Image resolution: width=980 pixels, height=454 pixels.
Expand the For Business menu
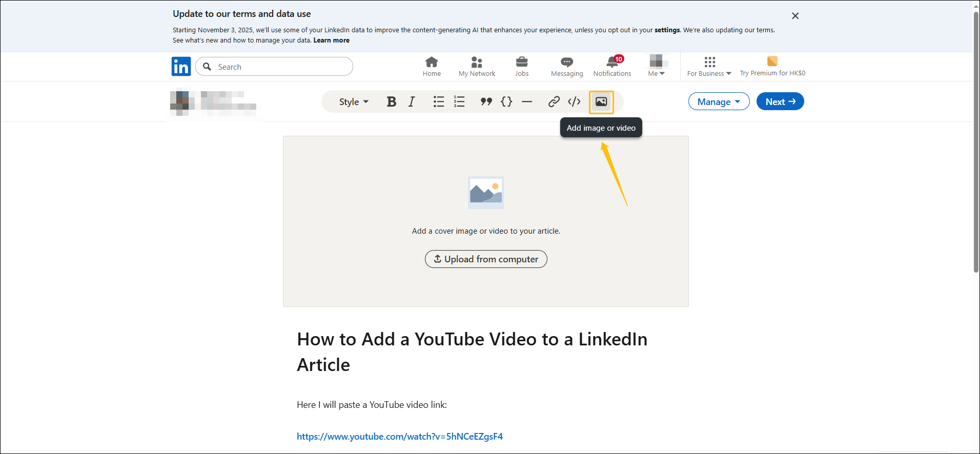[x=709, y=66]
